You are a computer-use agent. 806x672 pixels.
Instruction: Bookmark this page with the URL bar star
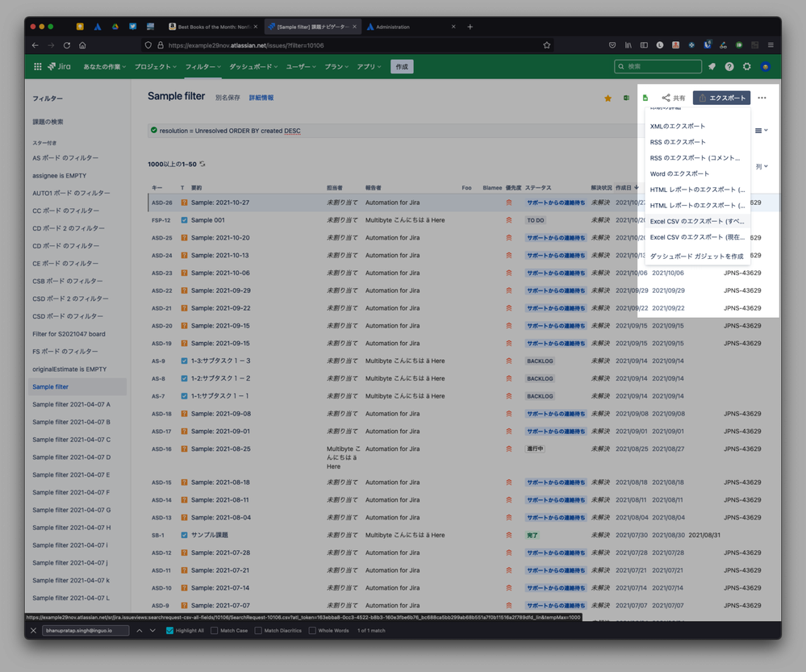(546, 45)
